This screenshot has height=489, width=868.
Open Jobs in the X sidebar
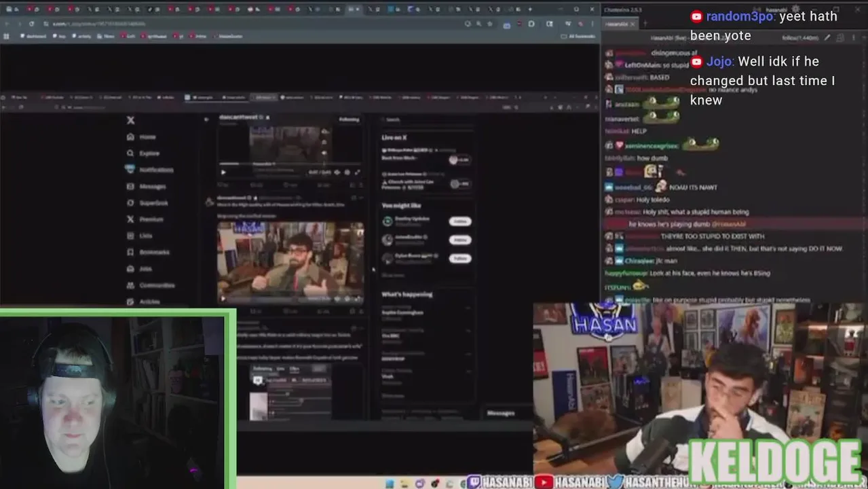coord(140,268)
